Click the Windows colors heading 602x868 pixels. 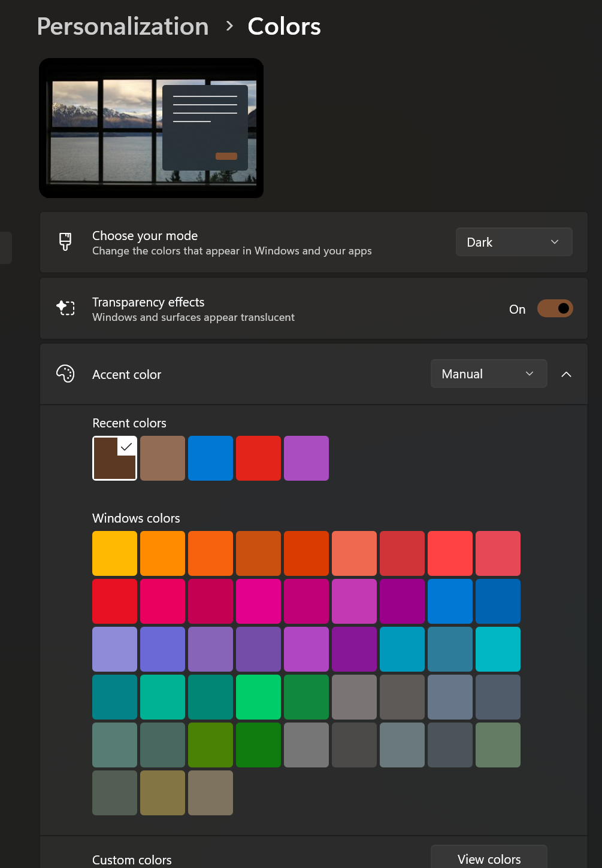(136, 518)
